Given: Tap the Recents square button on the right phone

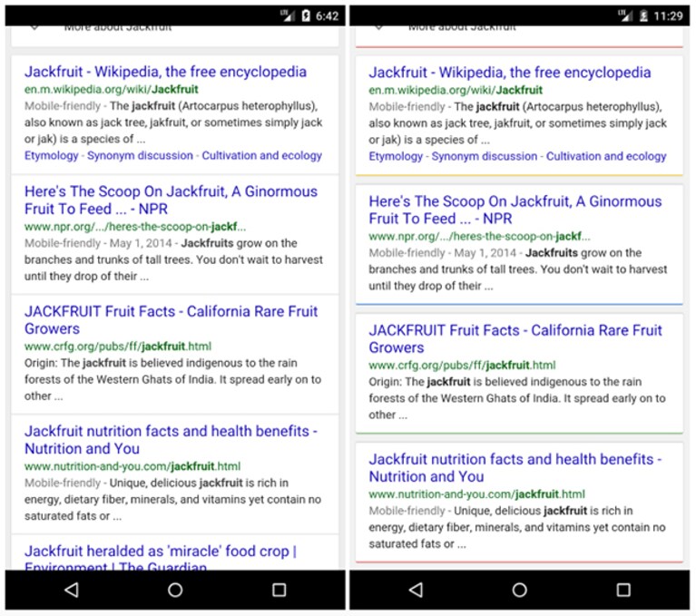Looking at the screenshot, I should pos(623,590).
